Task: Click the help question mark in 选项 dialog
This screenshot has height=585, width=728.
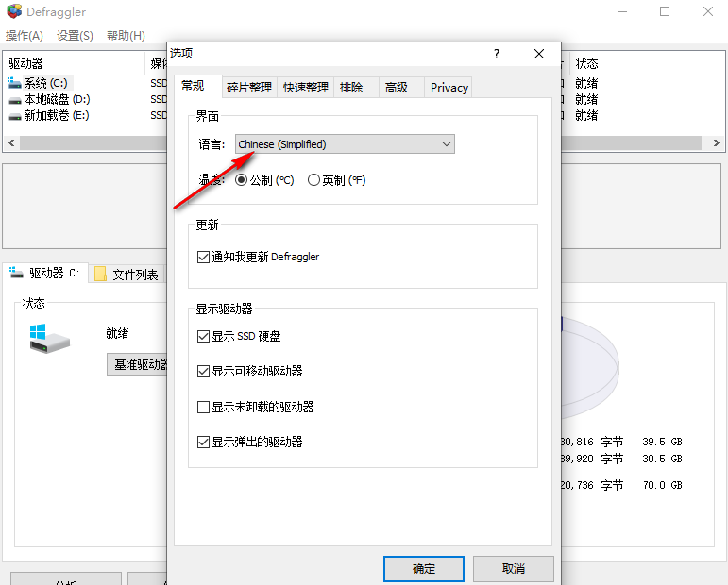Action: tap(497, 54)
